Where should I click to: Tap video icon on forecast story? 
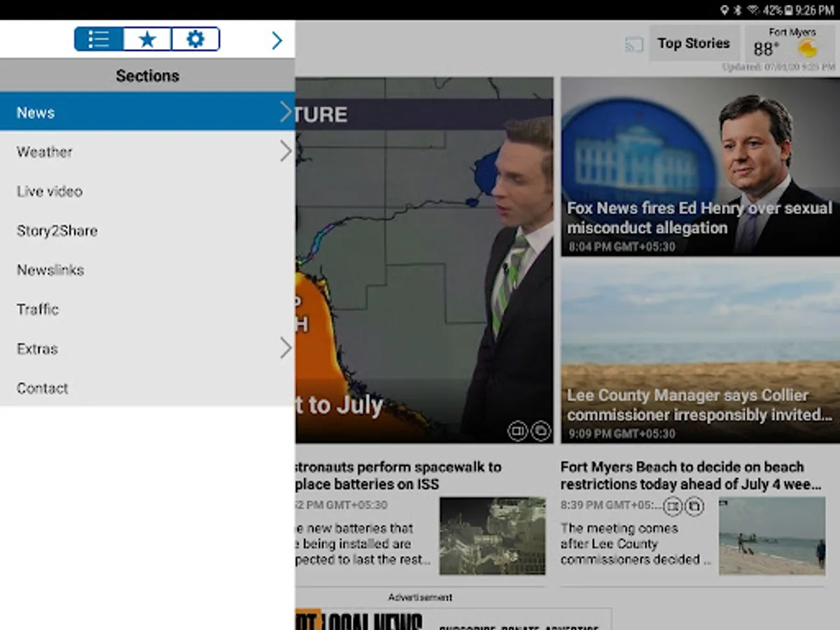(x=517, y=430)
